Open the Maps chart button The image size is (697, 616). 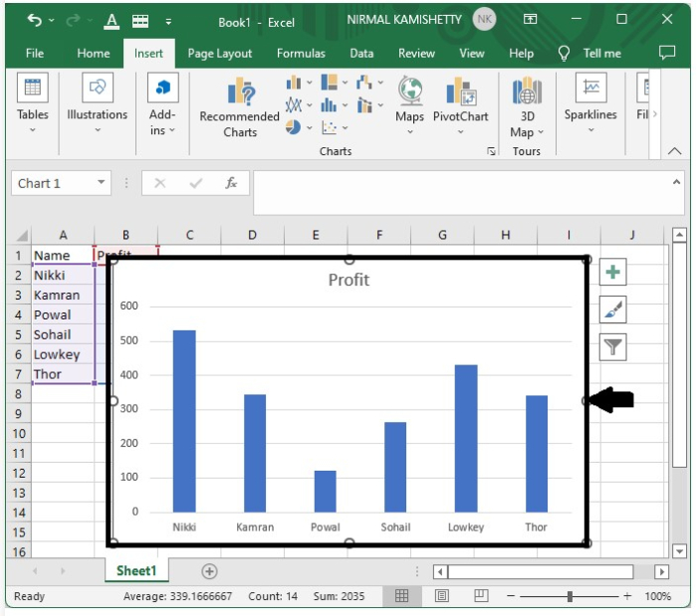[x=410, y=105]
